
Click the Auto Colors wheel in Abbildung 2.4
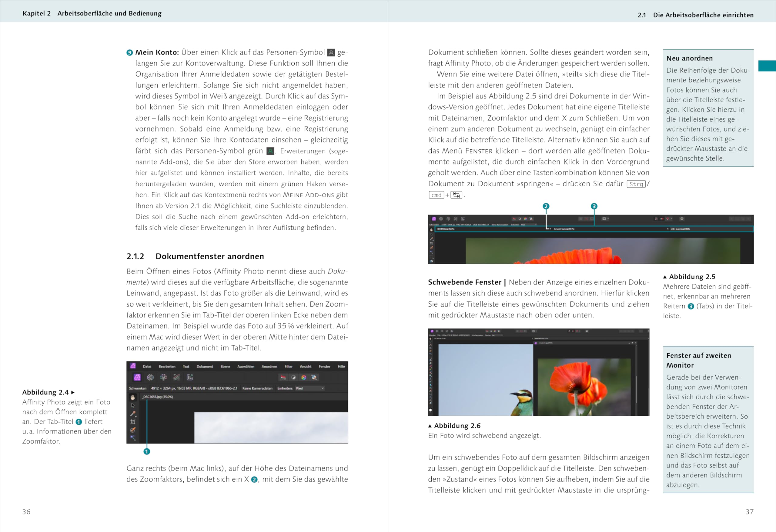[x=303, y=377]
